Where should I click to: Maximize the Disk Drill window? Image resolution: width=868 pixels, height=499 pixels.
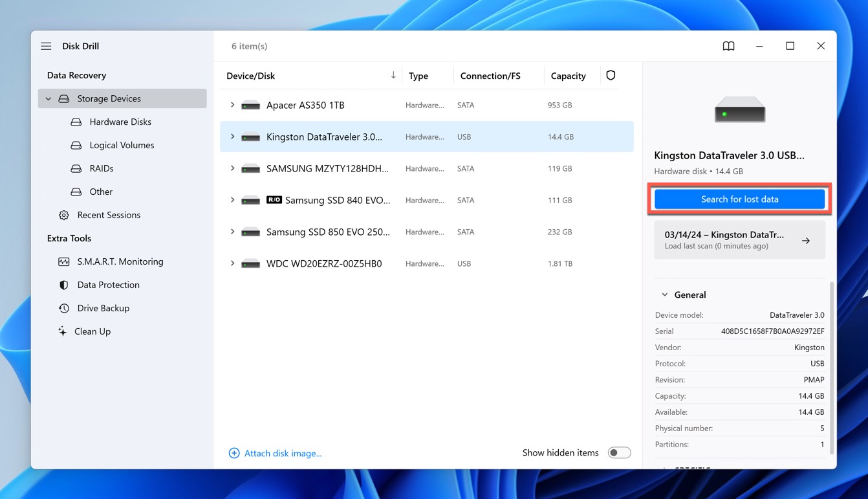(790, 46)
